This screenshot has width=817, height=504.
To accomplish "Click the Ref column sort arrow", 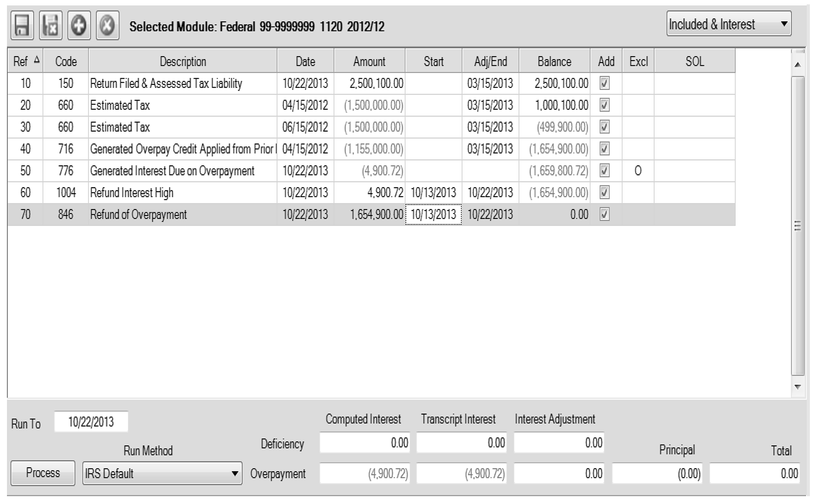I will tap(37, 60).
